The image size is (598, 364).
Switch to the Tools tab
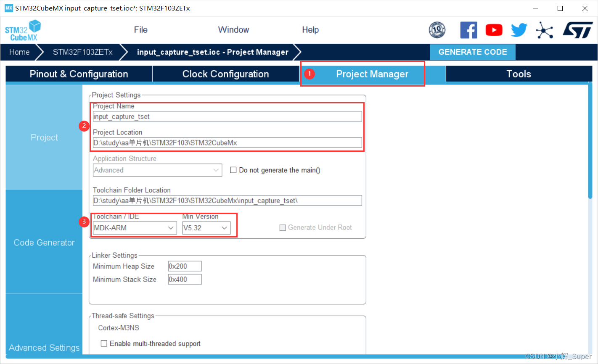point(519,74)
